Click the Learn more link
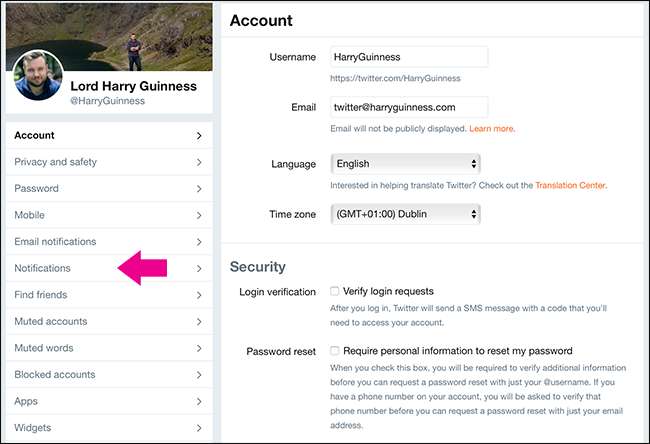Screen dimensions: 650x444 491,129
